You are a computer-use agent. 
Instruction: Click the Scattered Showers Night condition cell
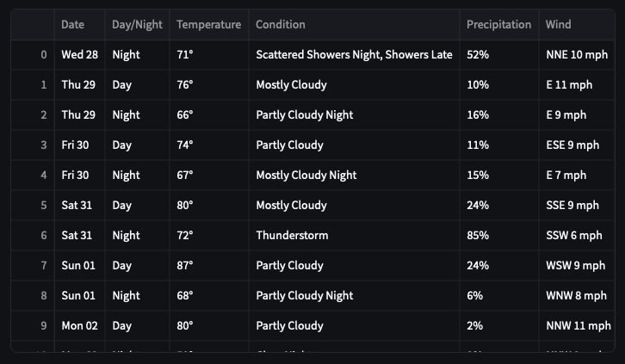click(x=354, y=55)
